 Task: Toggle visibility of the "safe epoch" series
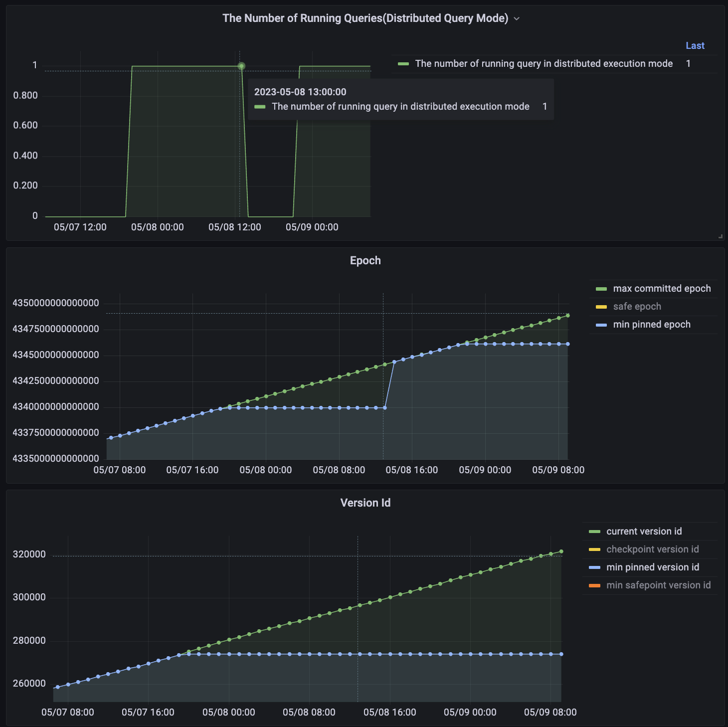point(637,306)
